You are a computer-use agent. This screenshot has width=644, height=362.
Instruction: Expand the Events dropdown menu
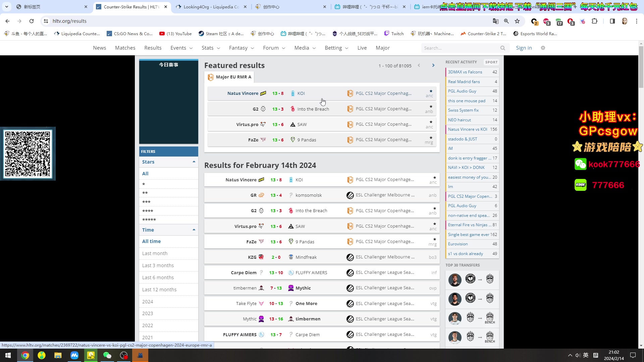(x=181, y=48)
